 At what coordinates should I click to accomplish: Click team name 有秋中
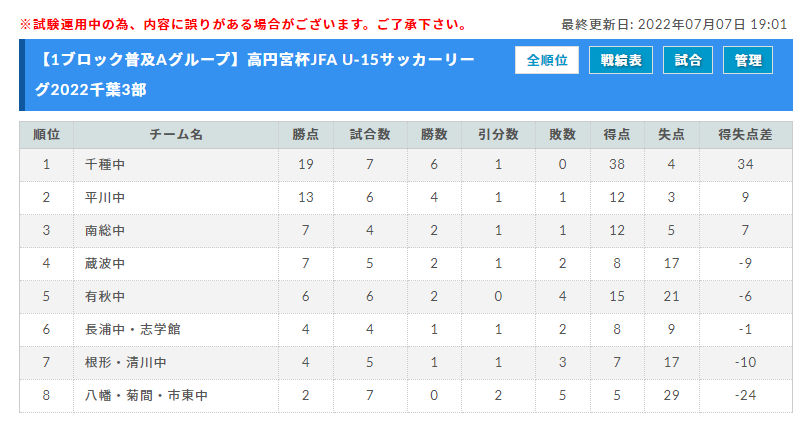[x=105, y=296]
